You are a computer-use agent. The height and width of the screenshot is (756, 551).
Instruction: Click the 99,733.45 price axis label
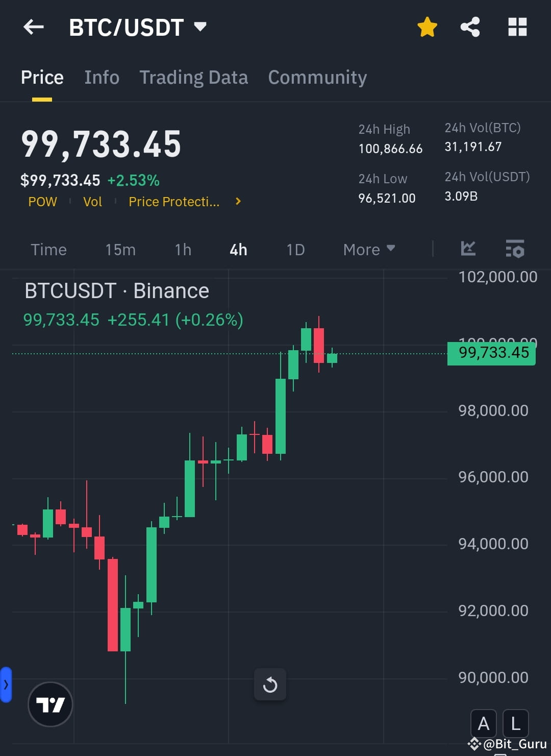pos(491,353)
